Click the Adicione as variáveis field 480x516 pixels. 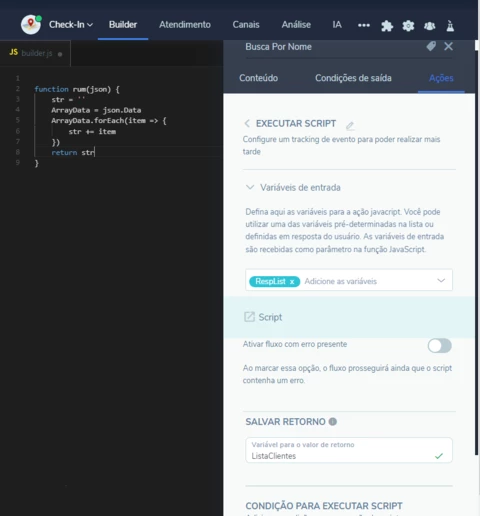[x=340, y=281]
